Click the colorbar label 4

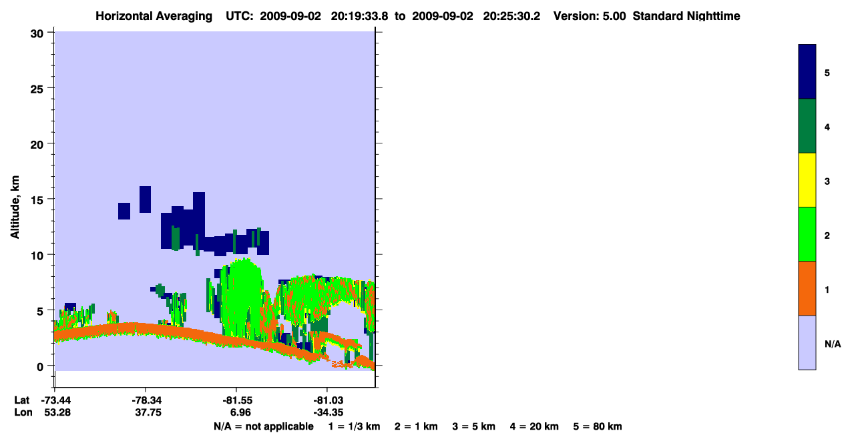[x=827, y=126]
